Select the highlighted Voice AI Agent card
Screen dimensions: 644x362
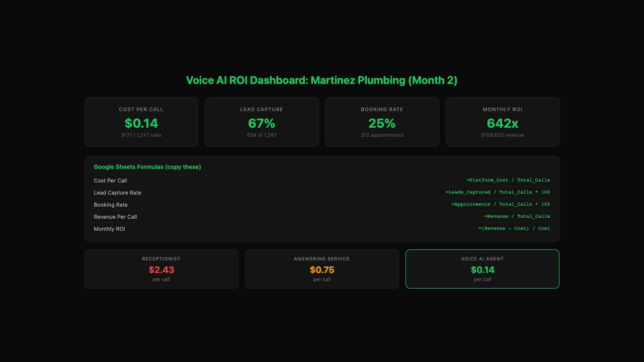pyautogui.click(x=482, y=269)
